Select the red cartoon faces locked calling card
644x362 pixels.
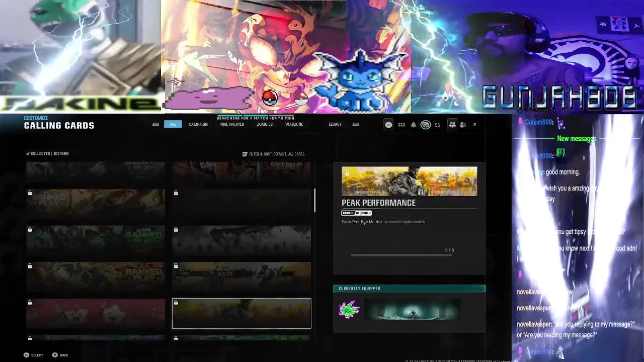[x=96, y=313]
